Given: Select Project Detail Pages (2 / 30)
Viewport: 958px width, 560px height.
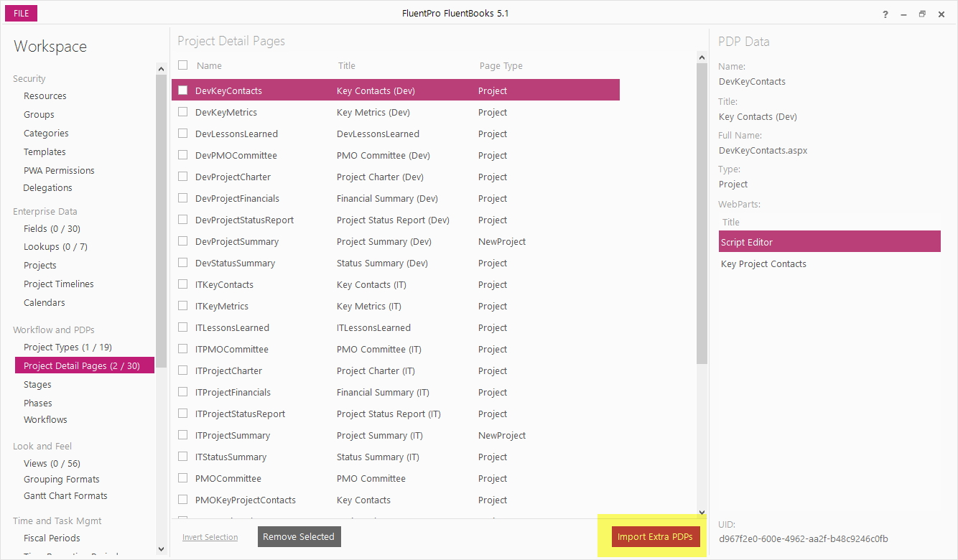Looking at the screenshot, I should [x=85, y=365].
